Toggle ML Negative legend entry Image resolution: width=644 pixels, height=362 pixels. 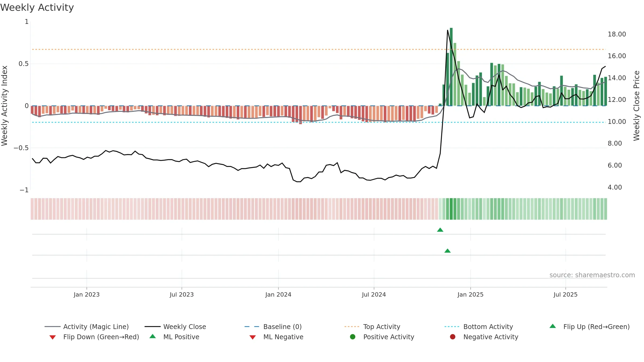pyautogui.click(x=276, y=337)
